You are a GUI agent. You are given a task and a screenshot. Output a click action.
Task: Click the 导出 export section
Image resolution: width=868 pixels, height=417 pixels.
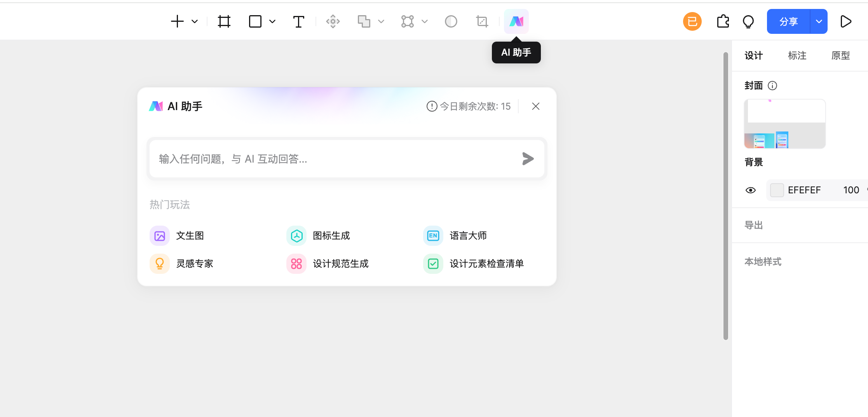click(754, 225)
